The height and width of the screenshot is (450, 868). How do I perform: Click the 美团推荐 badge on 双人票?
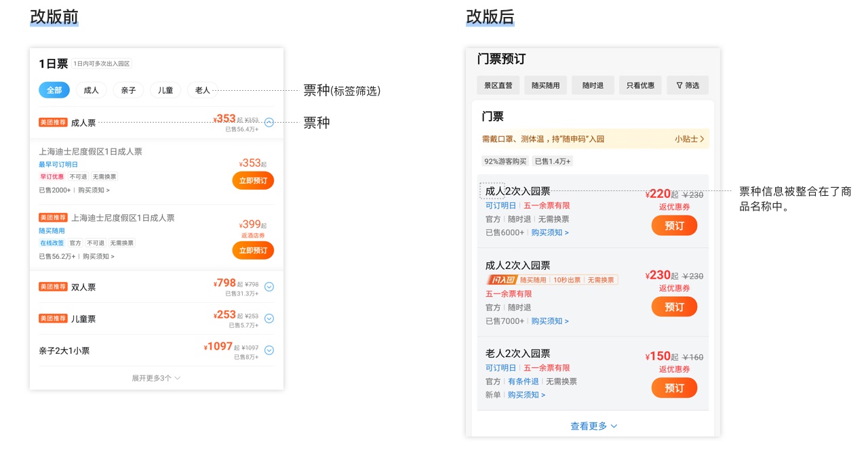click(53, 287)
